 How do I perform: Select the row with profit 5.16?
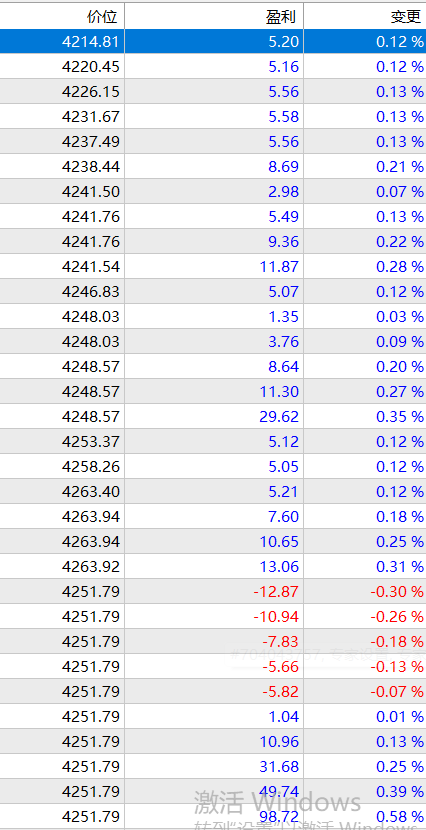[213, 66]
